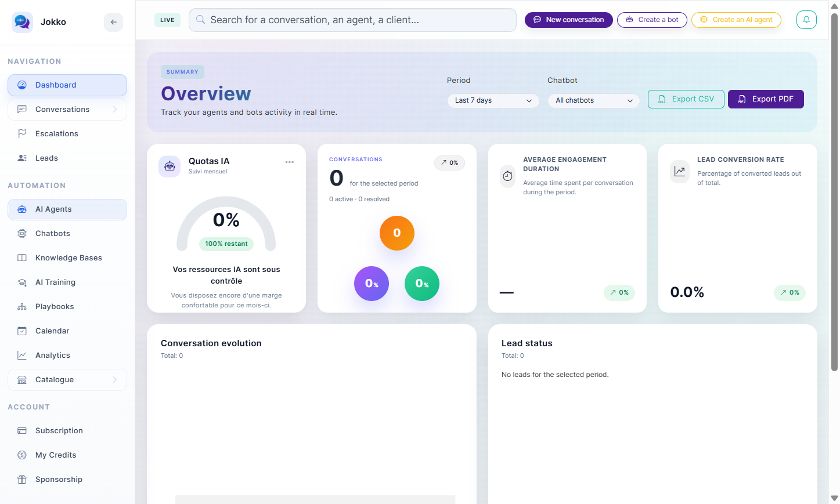
Task: Click the purple 0% bubble
Action: (372, 284)
